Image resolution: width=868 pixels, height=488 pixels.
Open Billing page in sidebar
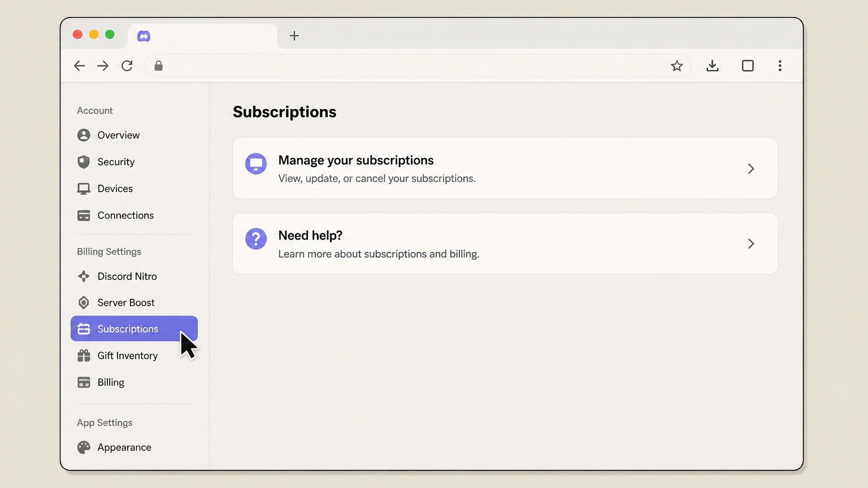[134, 382]
